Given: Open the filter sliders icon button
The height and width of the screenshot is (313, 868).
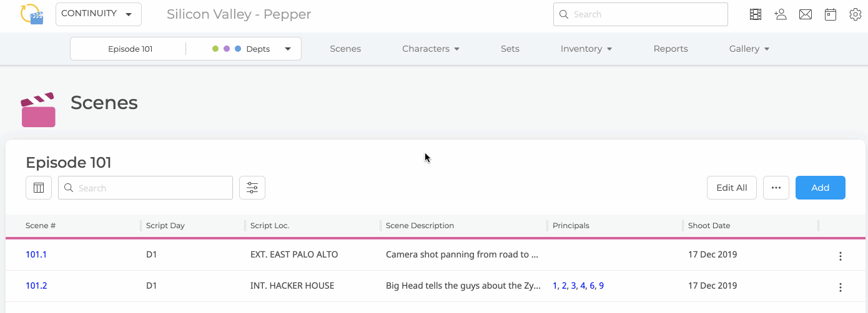Looking at the screenshot, I should pos(252,188).
